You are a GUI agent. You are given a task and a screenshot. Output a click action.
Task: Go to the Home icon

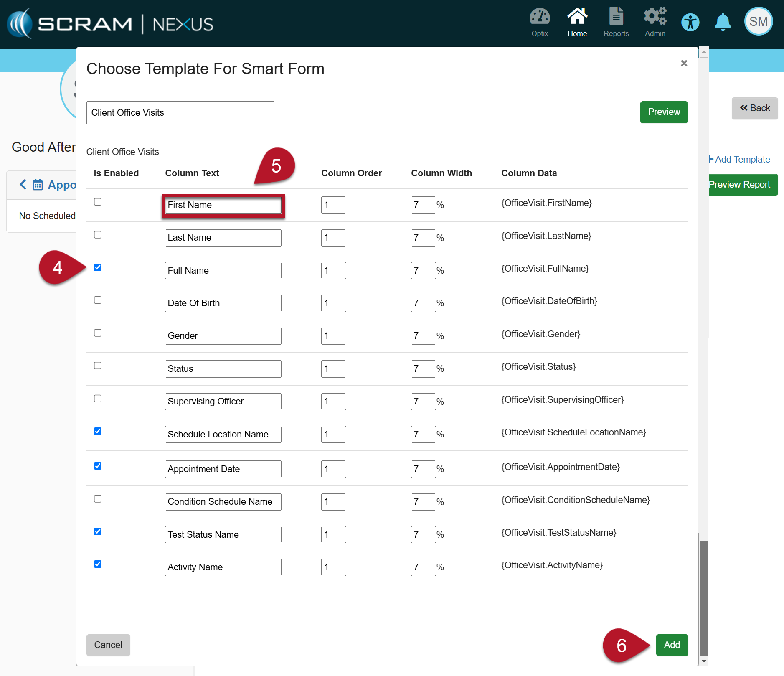coord(577,18)
